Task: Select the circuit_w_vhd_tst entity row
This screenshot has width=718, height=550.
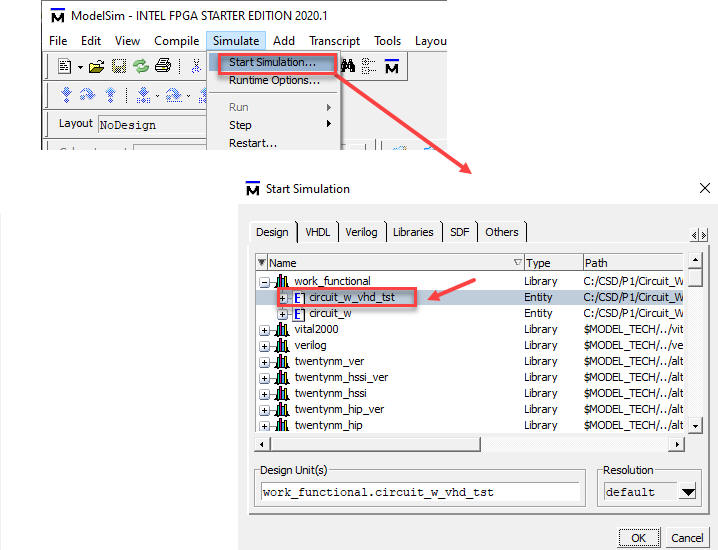Action: 469,297
